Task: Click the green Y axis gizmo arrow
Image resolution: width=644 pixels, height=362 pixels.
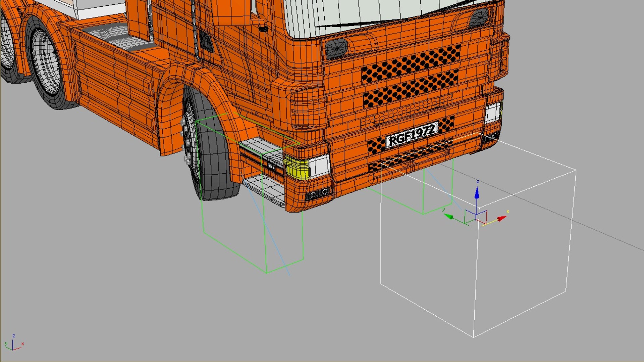Action: point(449,217)
